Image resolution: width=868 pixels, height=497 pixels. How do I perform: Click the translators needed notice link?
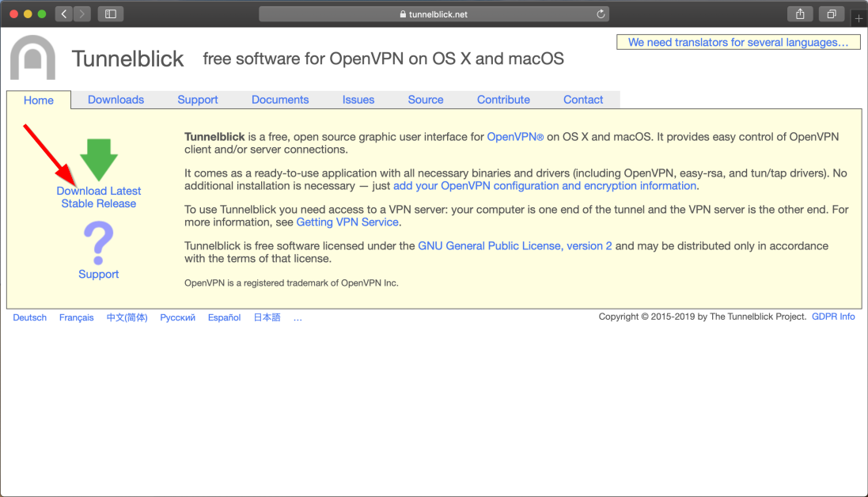[738, 42]
